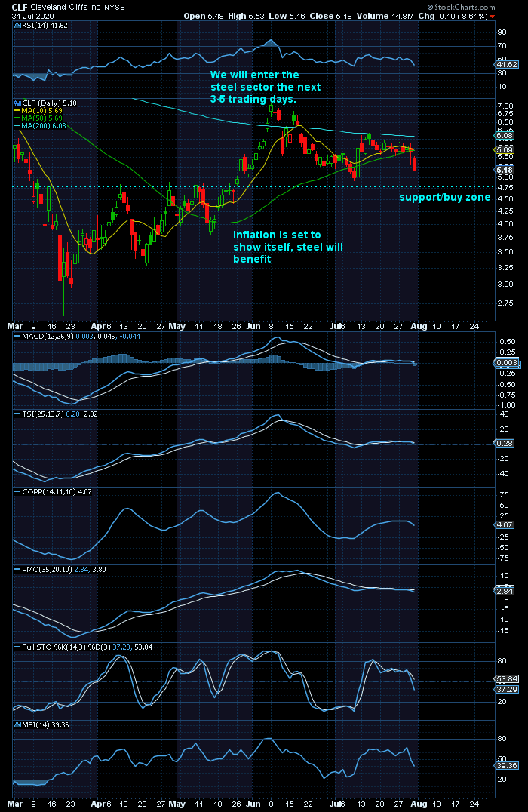Click the Cleveland-Cliffs Inc company name
The height and width of the screenshot is (812, 528).
[x=65, y=8]
